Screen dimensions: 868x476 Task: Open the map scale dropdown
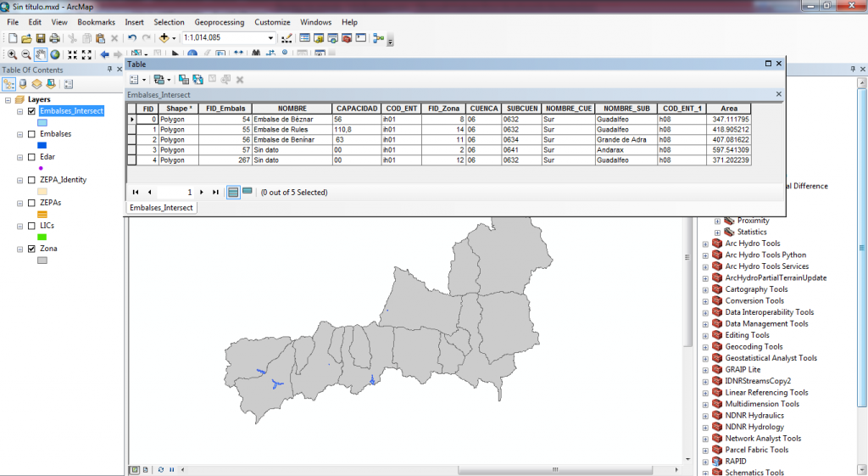(x=271, y=38)
